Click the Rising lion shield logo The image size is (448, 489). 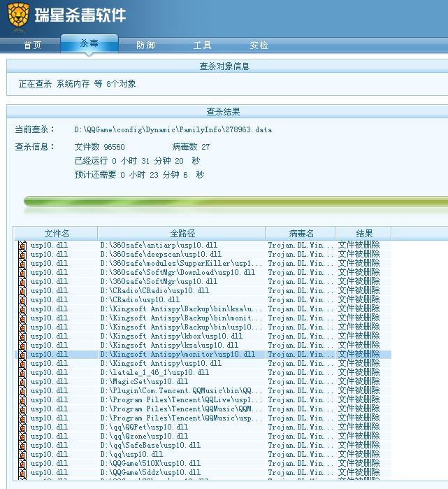click(x=18, y=16)
